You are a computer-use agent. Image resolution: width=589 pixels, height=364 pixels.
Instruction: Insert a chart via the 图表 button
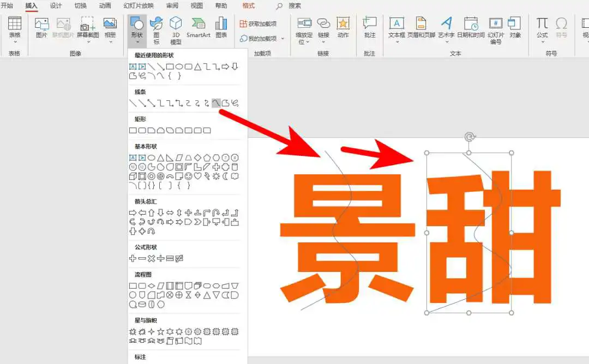[x=221, y=27]
